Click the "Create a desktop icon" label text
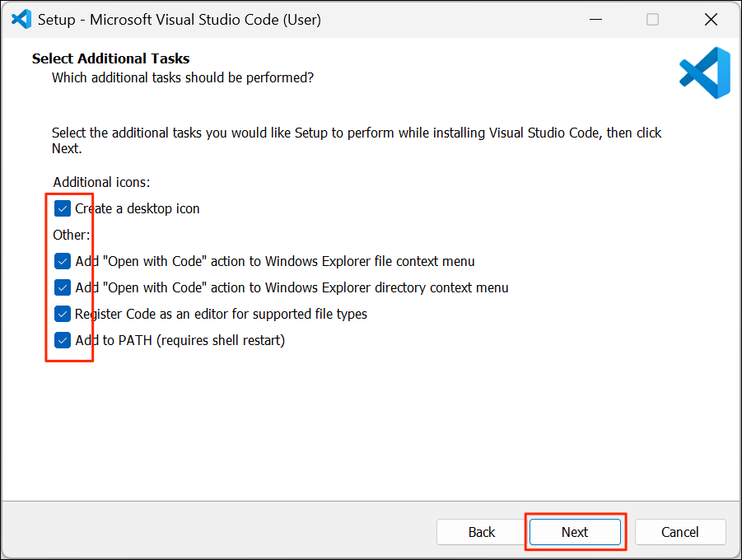742x560 pixels. click(138, 208)
